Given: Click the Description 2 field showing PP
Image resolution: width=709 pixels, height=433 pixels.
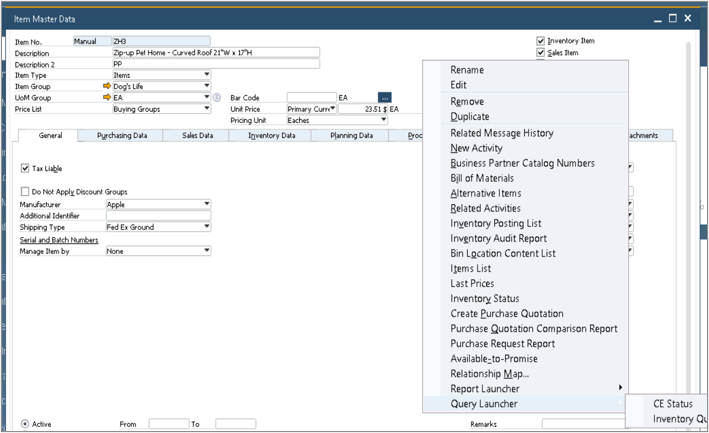Looking at the screenshot, I should pos(216,64).
